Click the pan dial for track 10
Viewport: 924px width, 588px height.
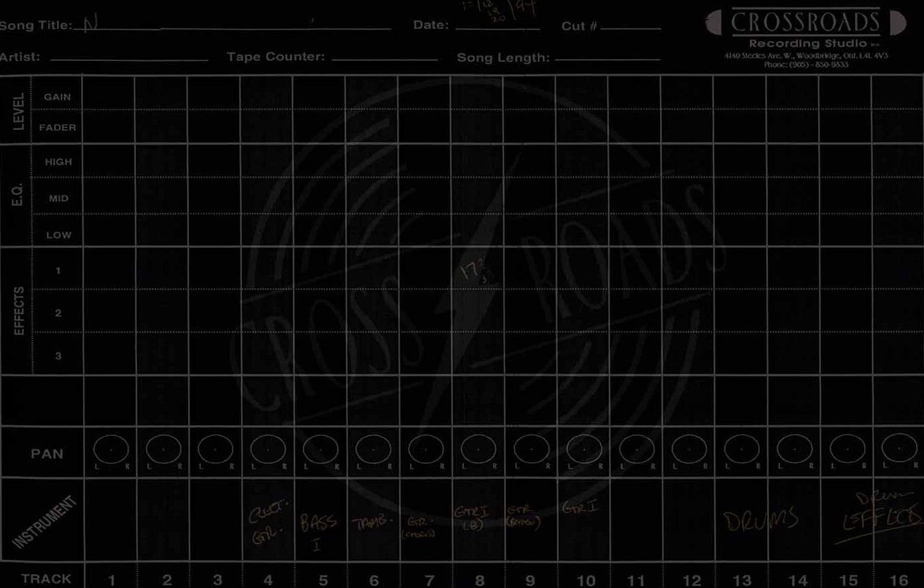[x=584, y=449]
